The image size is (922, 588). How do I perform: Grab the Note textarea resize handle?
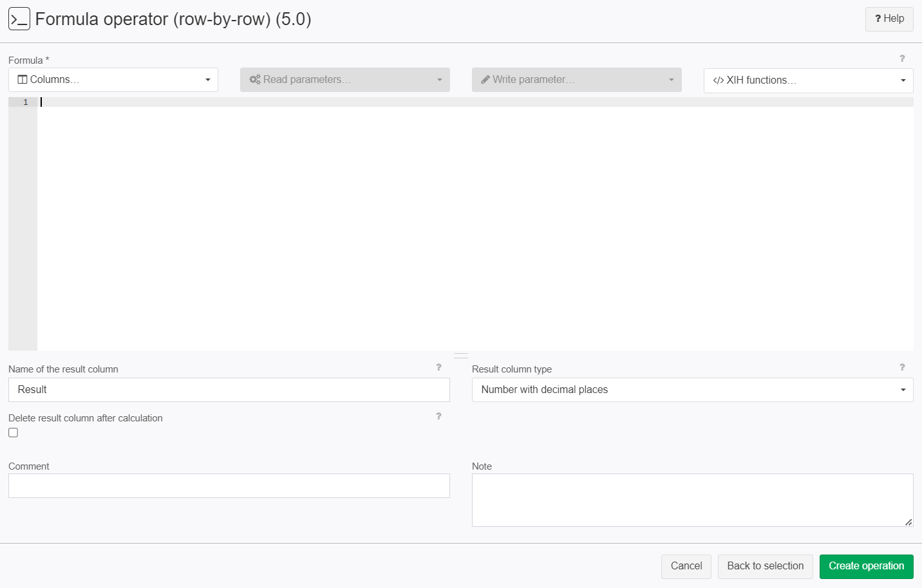pos(908,522)
